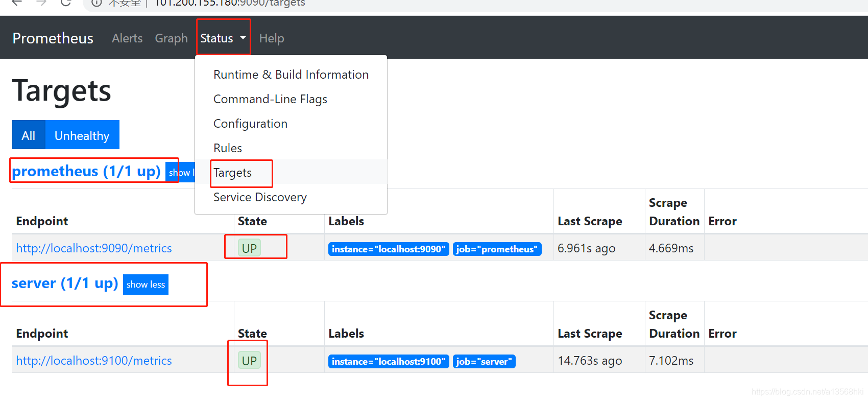Open the Help nav link
The height and width of the screenshot is (401, 868).
pyautogui.click(x=272, y=38)
